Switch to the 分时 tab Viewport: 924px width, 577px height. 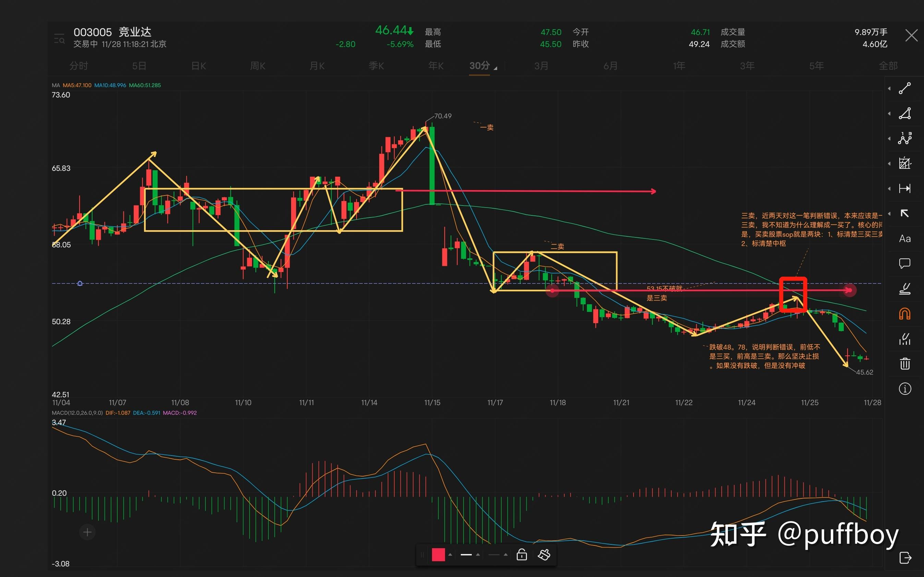(79, 66)
